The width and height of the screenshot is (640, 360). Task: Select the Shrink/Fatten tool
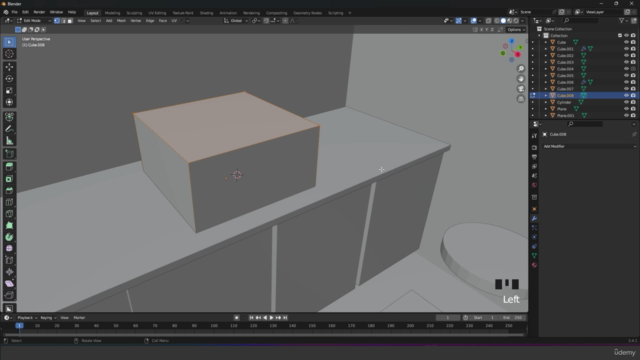point(9,272)
